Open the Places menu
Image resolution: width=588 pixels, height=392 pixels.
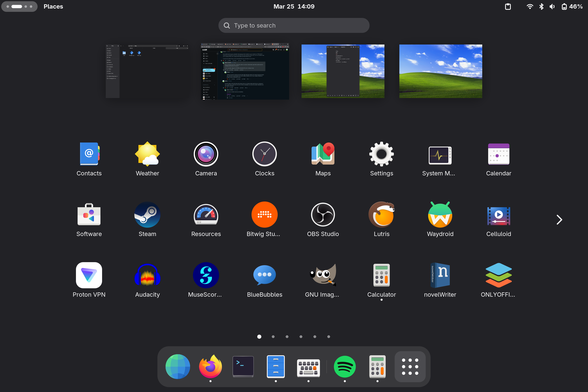pos(53,7)
